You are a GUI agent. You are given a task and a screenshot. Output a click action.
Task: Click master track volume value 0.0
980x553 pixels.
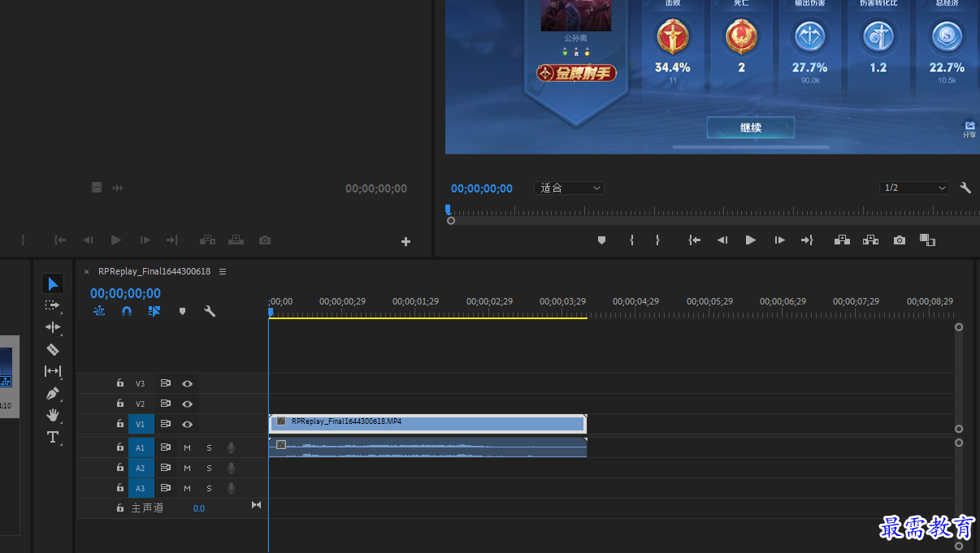tap(199, 508)
